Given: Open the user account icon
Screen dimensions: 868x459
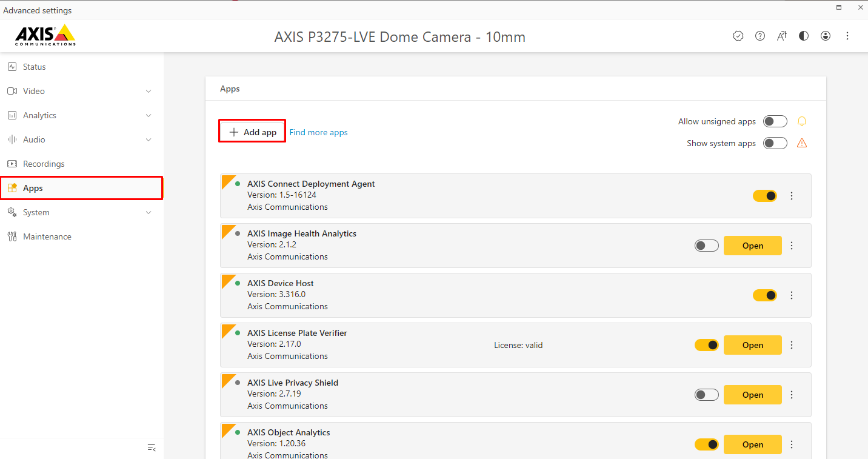Looking at the screenshot, I should coord(826,36).
